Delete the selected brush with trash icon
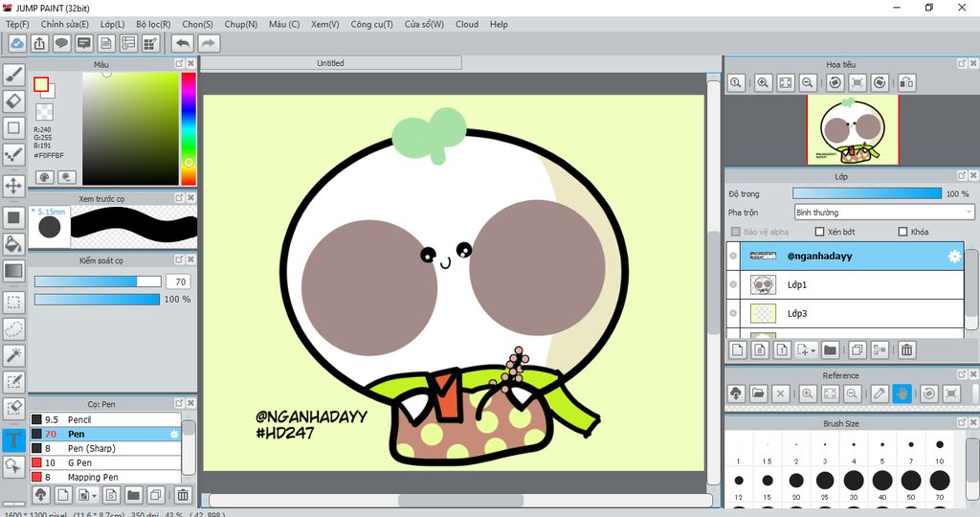Screen dimensions: 980x517 [183, 495]
